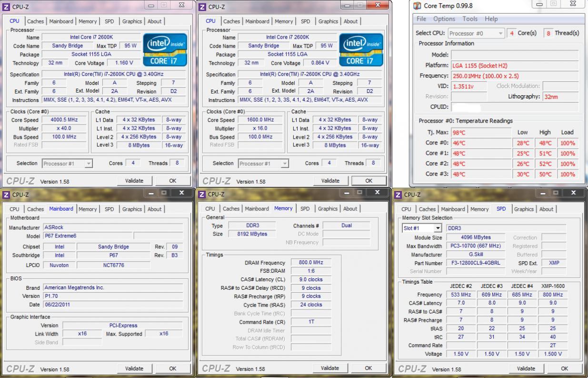
Task: Click the Max Bandwidth value PC3-10700 (667 MHz)
Action: pos(476,246)
